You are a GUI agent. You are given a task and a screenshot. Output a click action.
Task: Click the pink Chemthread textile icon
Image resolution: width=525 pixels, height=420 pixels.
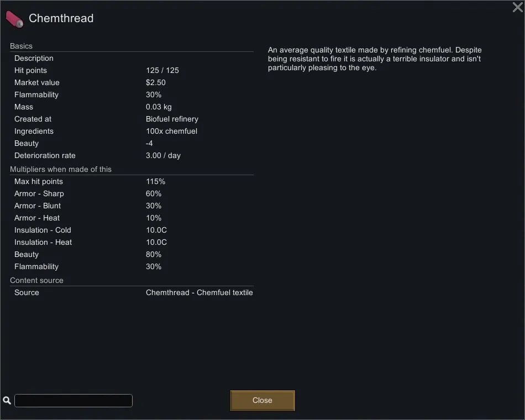coord(15,19)
